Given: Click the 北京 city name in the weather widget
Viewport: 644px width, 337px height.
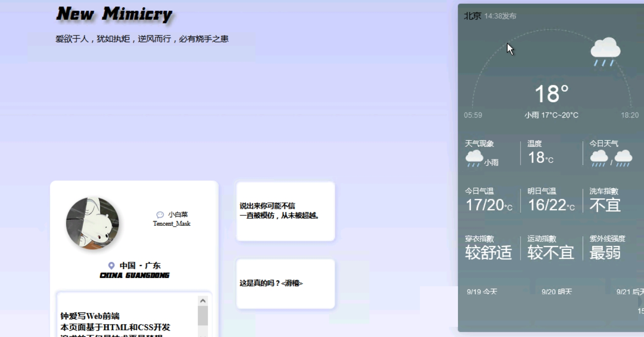Looking at the screenshot, I should 472,16.
